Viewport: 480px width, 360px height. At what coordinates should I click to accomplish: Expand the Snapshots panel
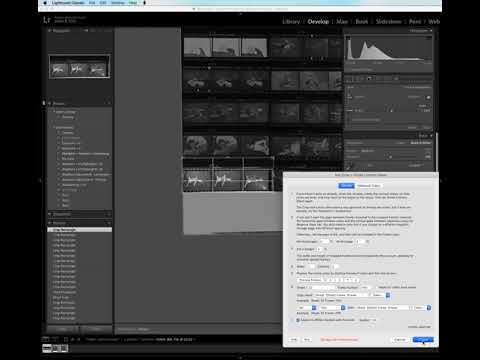[50, 214]
